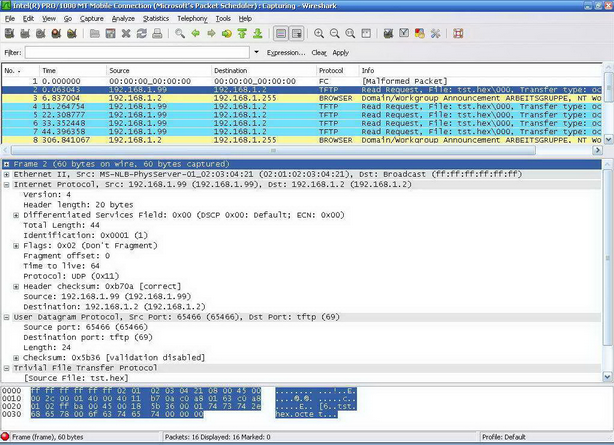
Task: Click the Zoom in toolbar icon
Action: 319,34
